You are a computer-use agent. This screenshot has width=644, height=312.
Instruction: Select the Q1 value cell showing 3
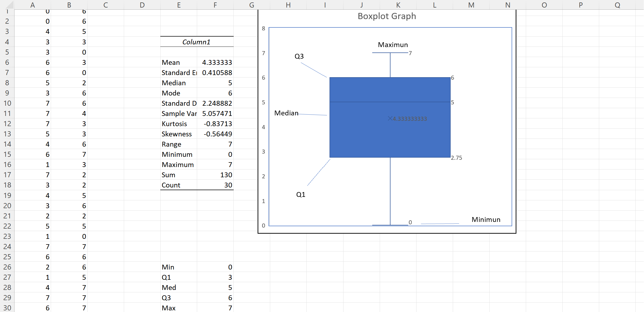click(x=215, y=277)
